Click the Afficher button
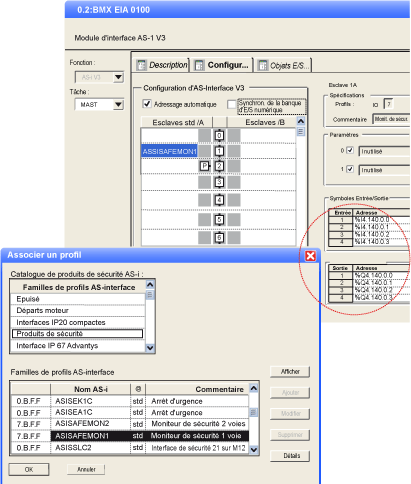 click(290, 372)
